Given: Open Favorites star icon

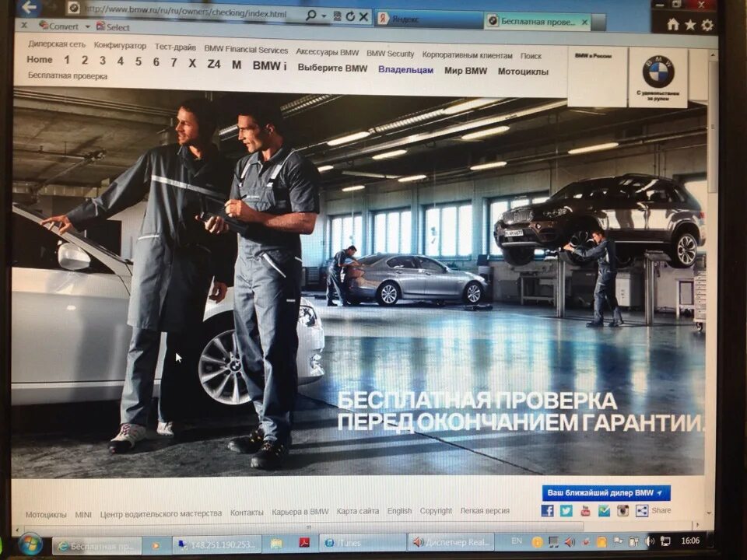Looking at the screenshot, I should pyautogui.click(x=690, y=25).
